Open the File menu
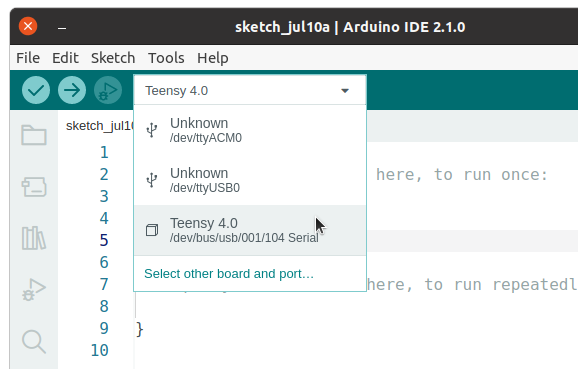Screen dimensions: 578x369 tap(28, 58)
